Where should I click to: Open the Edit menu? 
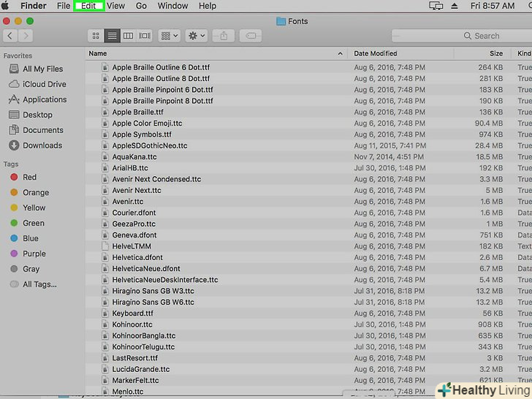pos(88,6)
